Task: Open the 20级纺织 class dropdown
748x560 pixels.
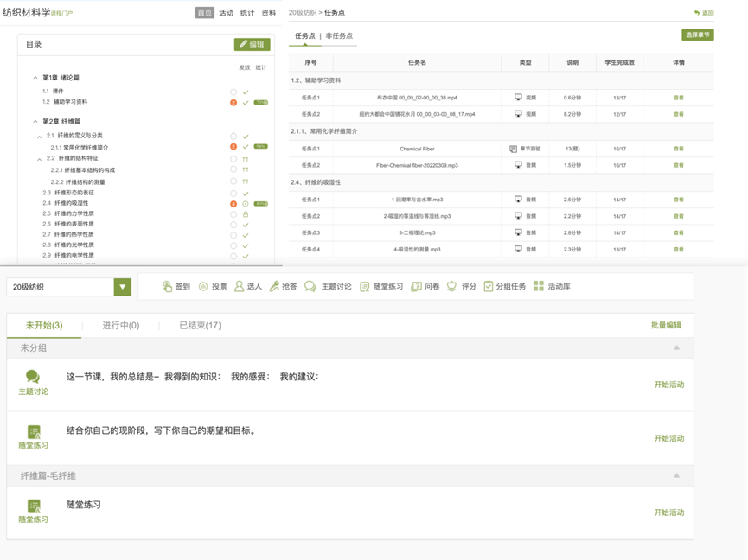Action: [x=123, y=287]
